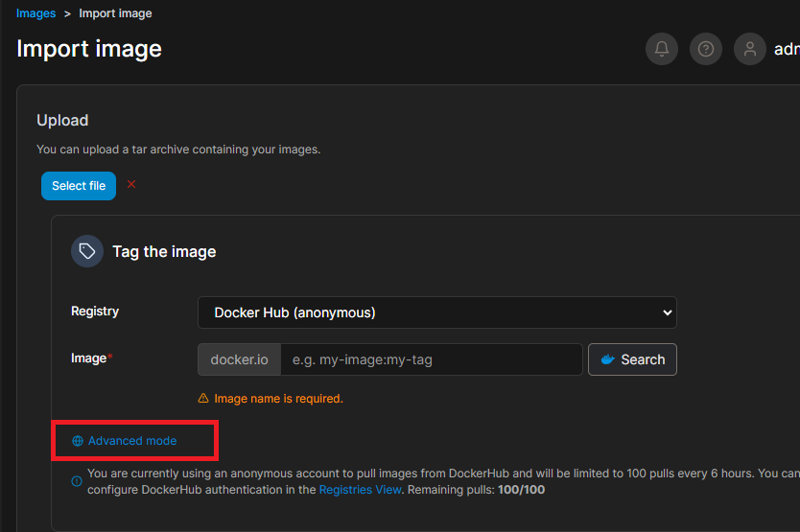Image resolution: width=800 pixels, height=532 pixels.
Task: Click the 'Image name is required' message
Action: tap(278, 398)
